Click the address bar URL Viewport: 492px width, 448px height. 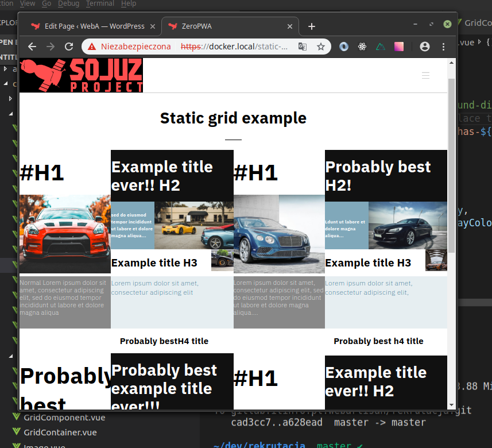pyautogui.click(x=234, y=47)
